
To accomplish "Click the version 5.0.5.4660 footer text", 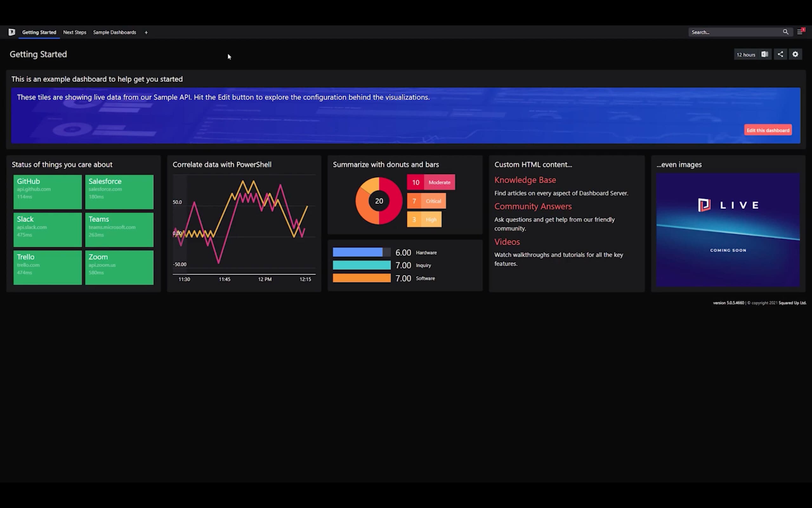I will 728,303.
